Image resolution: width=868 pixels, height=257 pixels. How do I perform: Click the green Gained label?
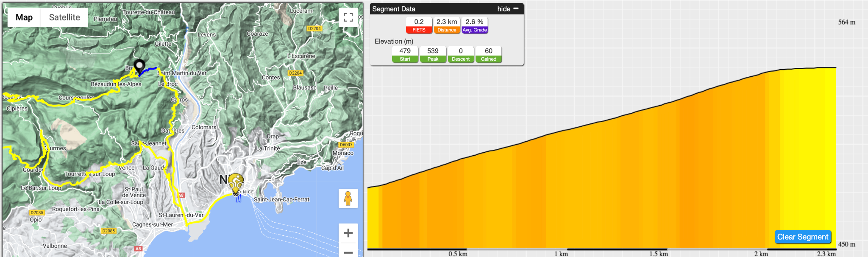[489, 59]
